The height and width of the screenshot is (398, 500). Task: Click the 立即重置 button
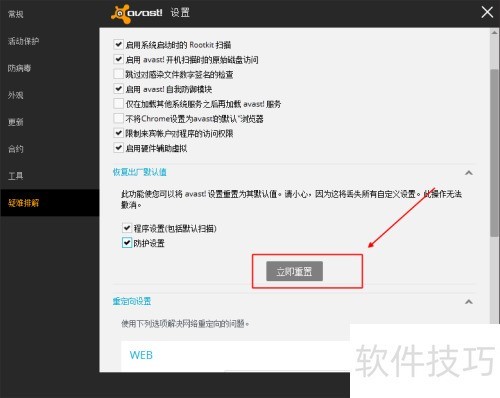click(x=294, y=271)
